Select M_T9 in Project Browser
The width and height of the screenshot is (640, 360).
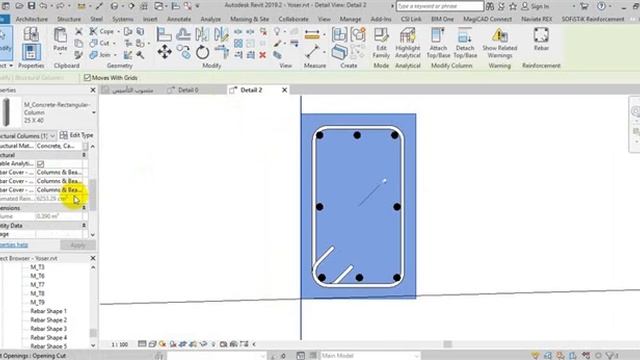point(37,302)
